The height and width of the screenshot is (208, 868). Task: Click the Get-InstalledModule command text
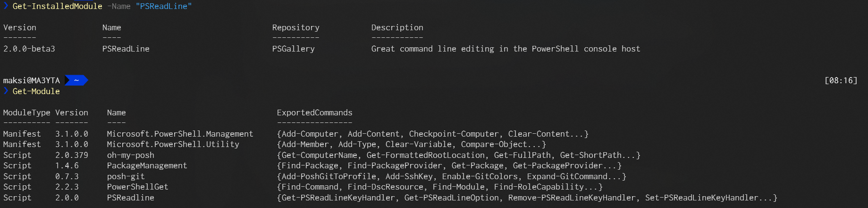[58, 6]
